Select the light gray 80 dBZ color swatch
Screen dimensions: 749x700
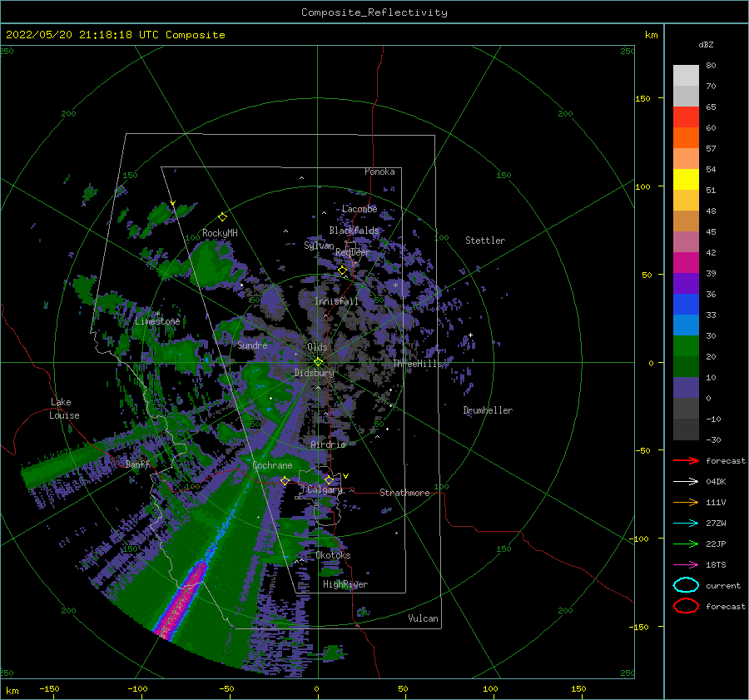pyautogui.click(x=686, y=75)
